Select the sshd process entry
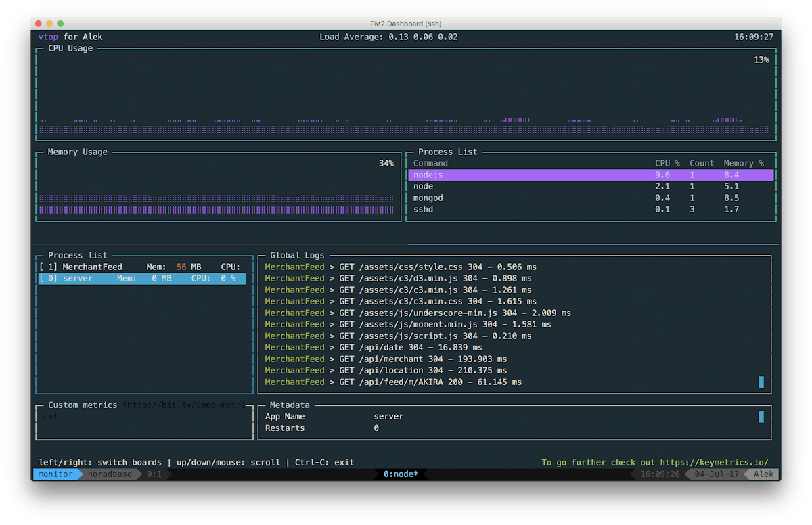This screenshot has height=525, width=812. [474, 209]
